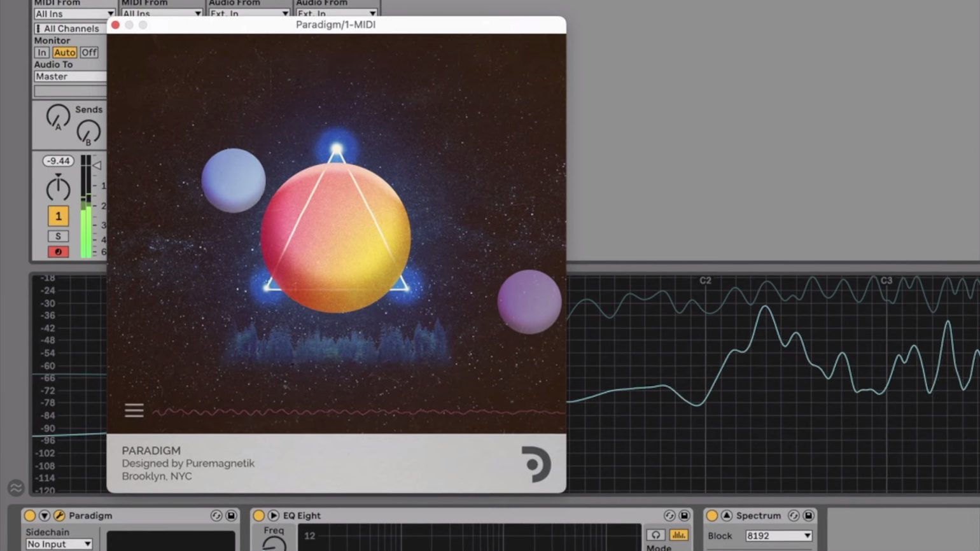Toggle the Spectrum device activator
This screenshot has height=551, width=980.
point(711,515)
